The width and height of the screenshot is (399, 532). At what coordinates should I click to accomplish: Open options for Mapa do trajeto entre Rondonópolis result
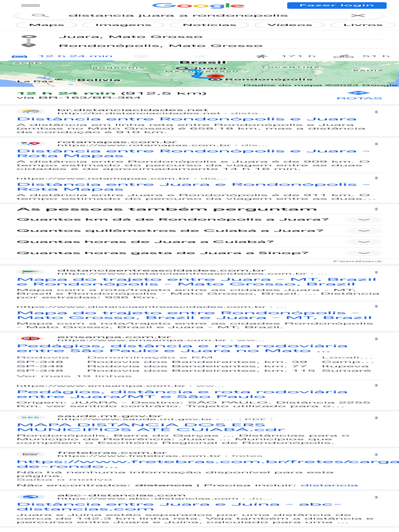click(376, 306)
